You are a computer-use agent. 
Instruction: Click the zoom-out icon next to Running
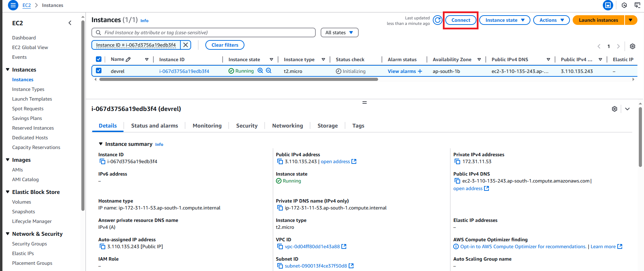tap(269, 71)
